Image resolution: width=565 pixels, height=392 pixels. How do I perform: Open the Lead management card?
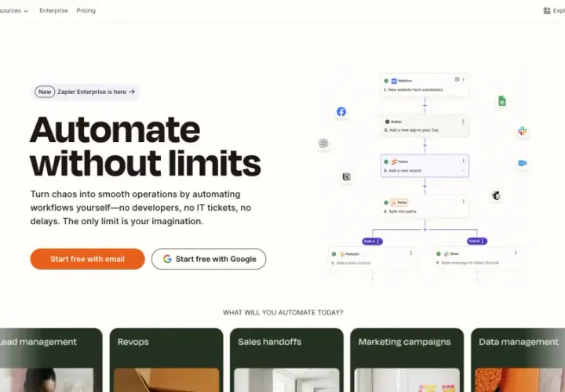coord(51,360)
